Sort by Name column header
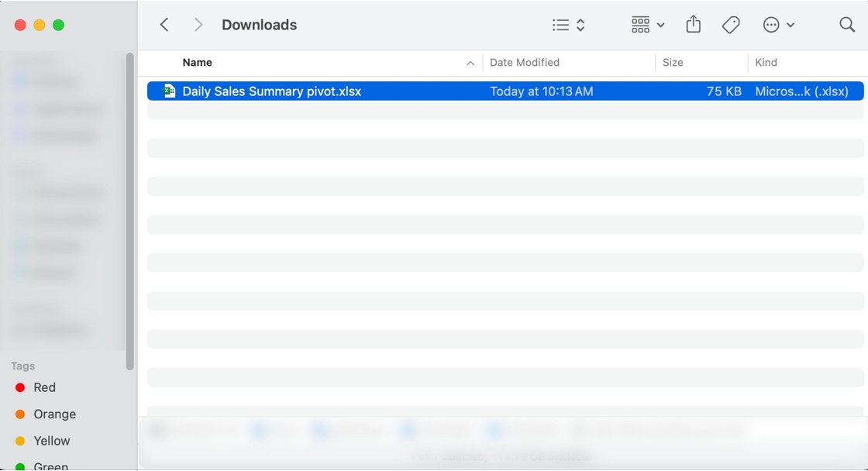 [197, 63]
